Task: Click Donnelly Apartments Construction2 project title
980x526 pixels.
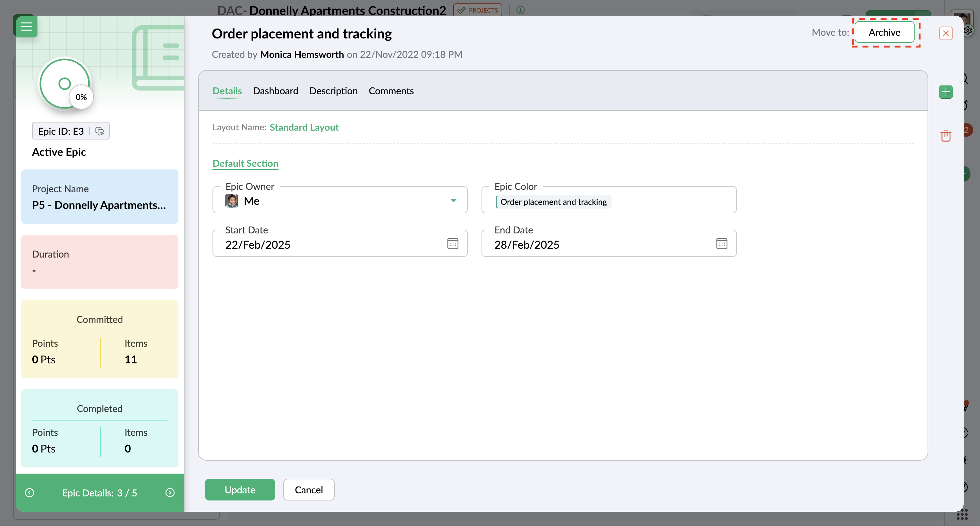Action: [347, 10]
